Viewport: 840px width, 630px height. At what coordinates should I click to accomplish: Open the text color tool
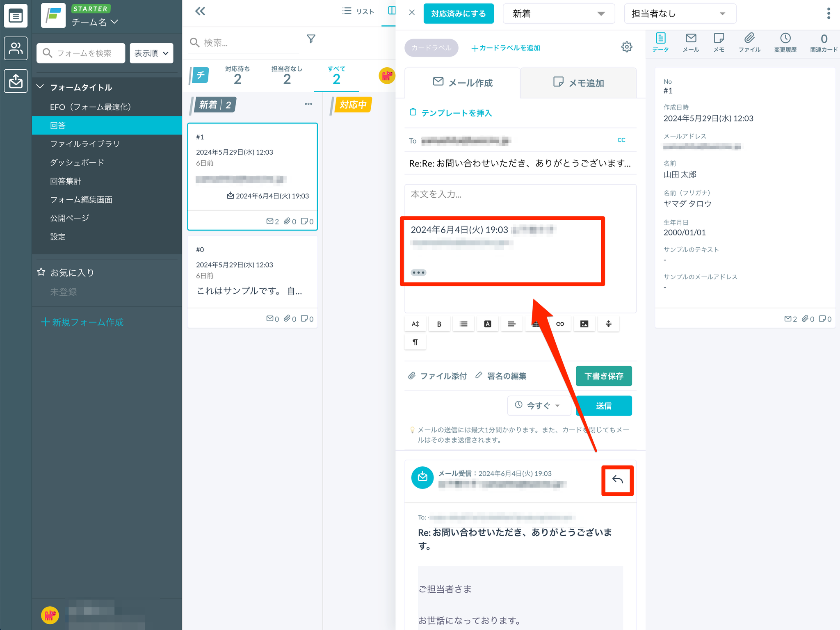click(x=487, y=324)
